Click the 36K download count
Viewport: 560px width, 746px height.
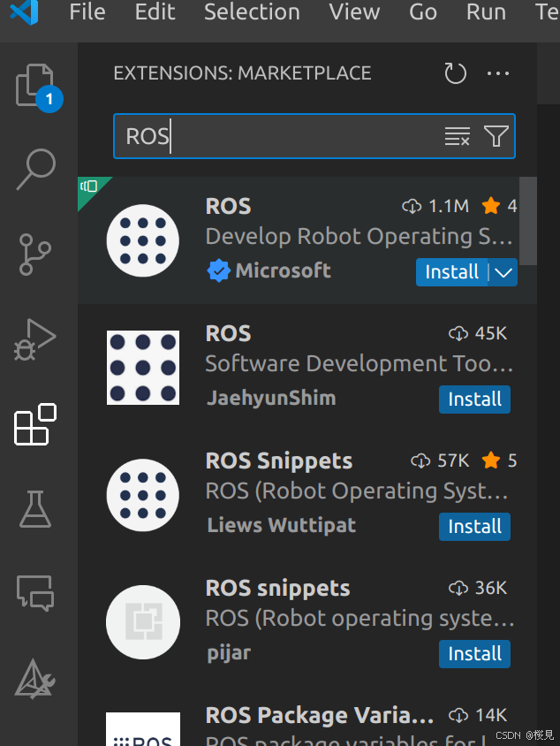tap(490, 588)
